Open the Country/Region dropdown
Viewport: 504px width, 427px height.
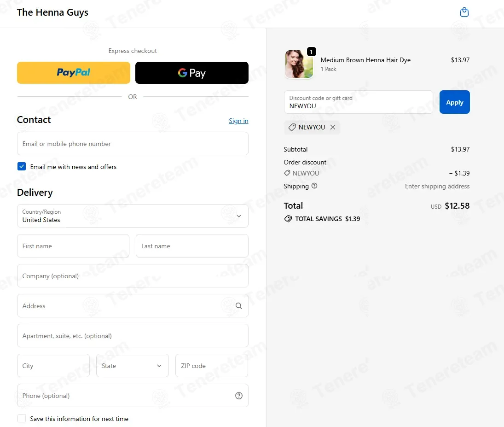133,216
